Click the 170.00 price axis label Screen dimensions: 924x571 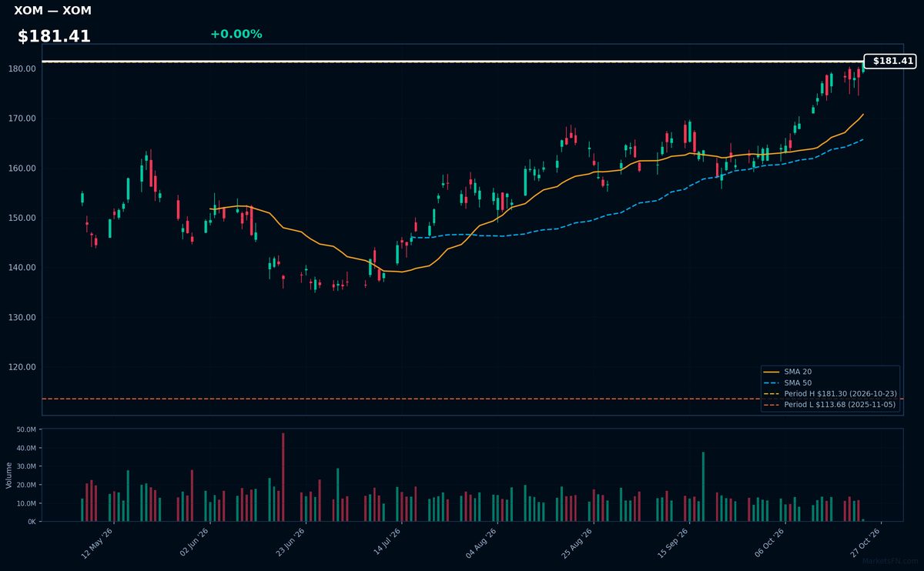point(23,119)
